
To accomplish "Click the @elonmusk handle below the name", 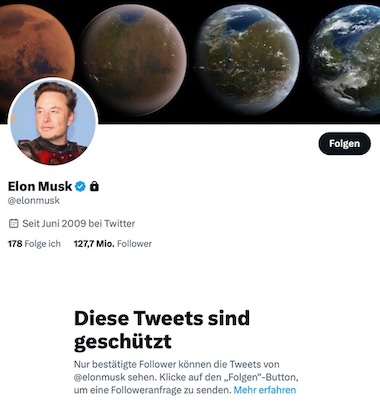I will (34, 201).
